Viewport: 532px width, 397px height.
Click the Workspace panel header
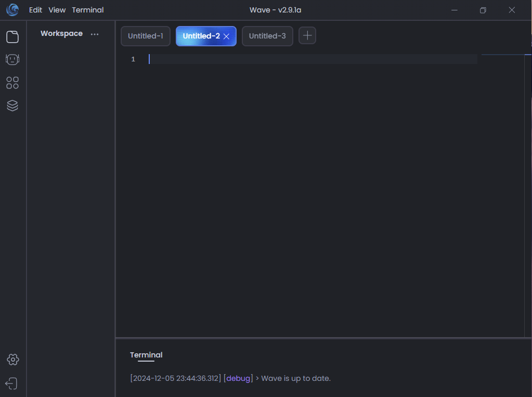[61, 33]
